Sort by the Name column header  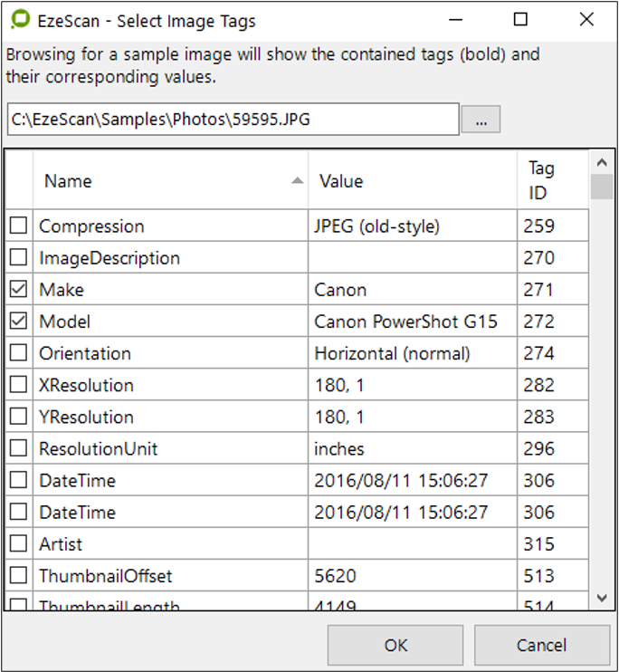pyautogui.click(x=170, y=181)
